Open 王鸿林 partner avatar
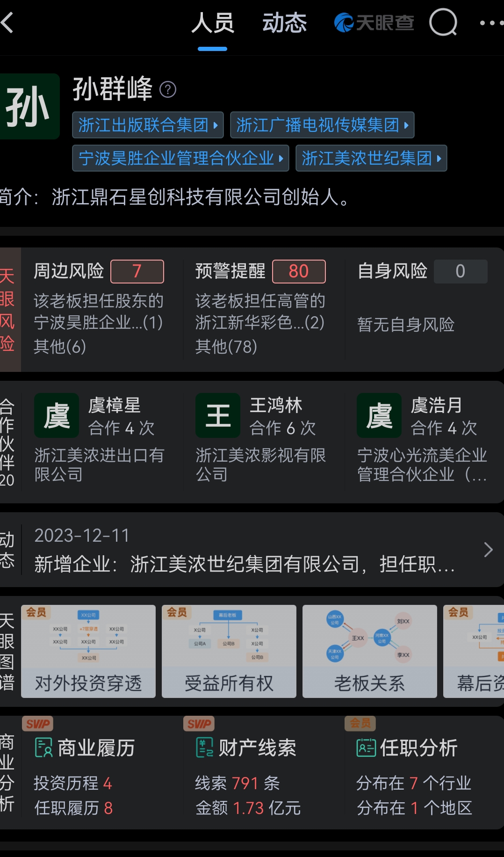The height and width of the screenshot is (857, 504). 218,415
